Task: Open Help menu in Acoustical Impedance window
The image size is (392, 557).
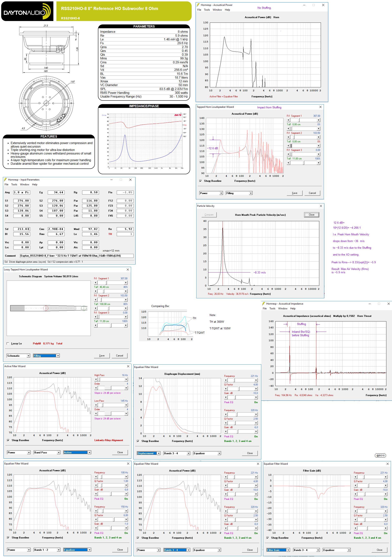Action: point(293,309)
